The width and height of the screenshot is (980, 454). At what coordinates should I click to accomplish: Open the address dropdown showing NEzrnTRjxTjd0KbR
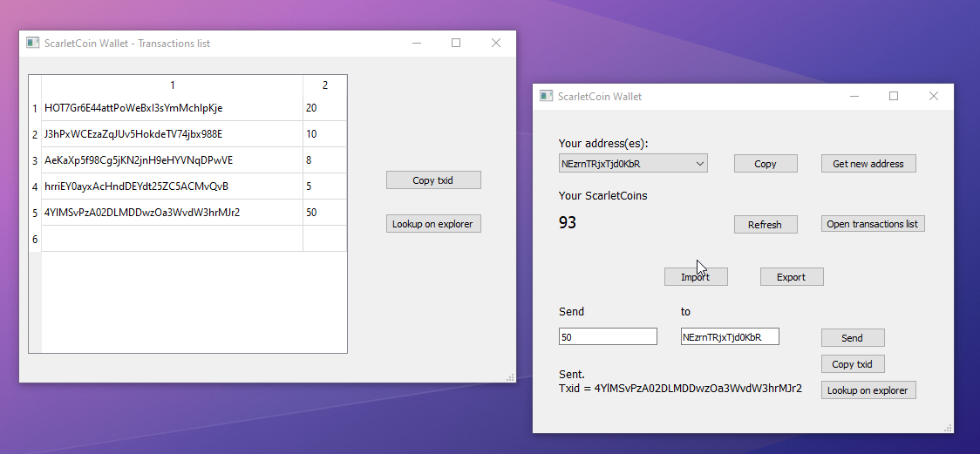pos(633,164)
